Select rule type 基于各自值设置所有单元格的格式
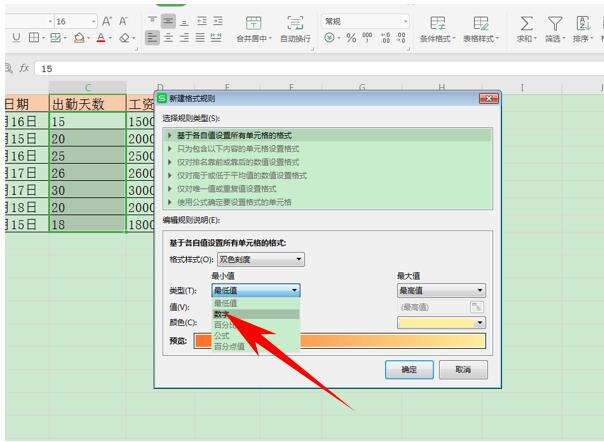Viewport: 604px width, 442px height. [x=327, y=135]
